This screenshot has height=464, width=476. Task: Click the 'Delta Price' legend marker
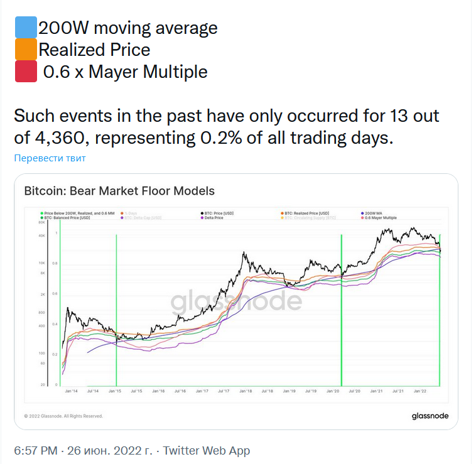coord(202,217)
